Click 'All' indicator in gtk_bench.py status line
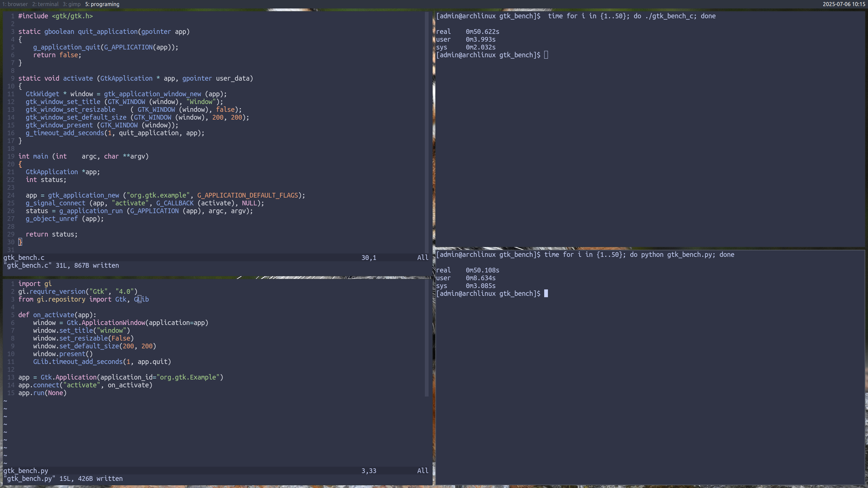868x488 pixels. 423,471
